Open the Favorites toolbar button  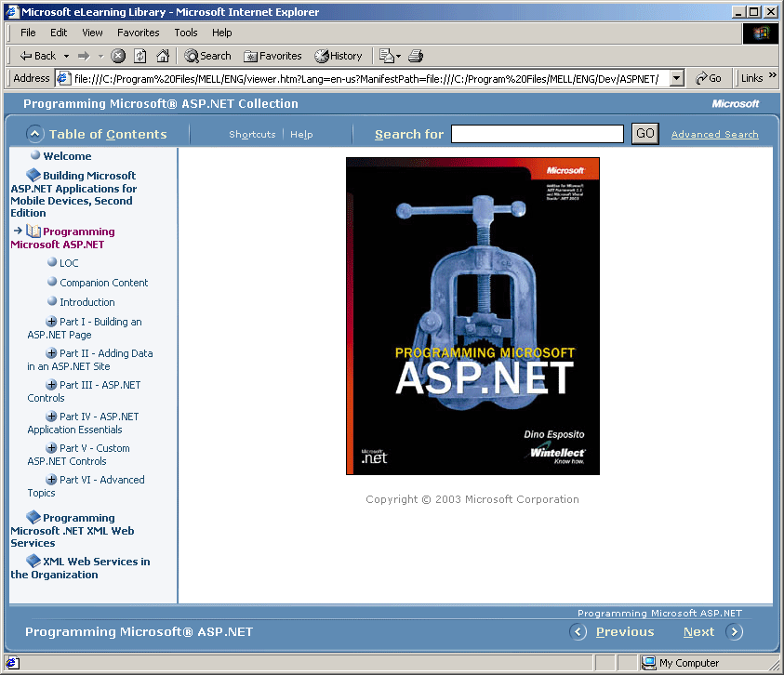tap(272, 56)
